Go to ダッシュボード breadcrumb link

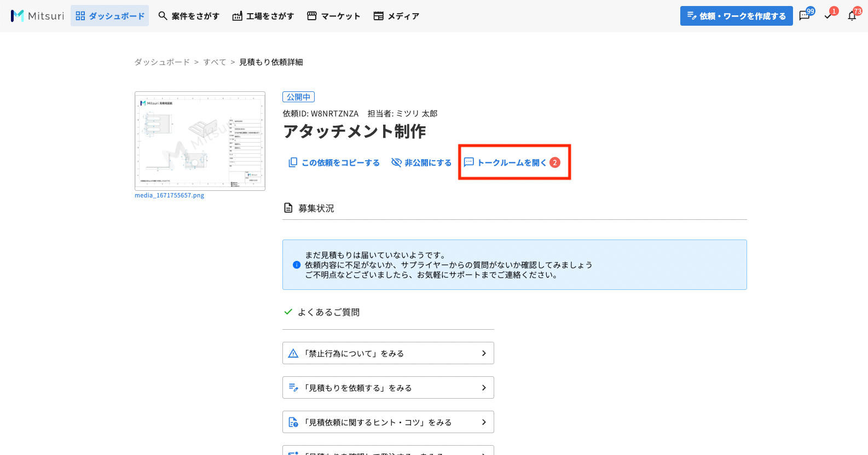[162, 62]
